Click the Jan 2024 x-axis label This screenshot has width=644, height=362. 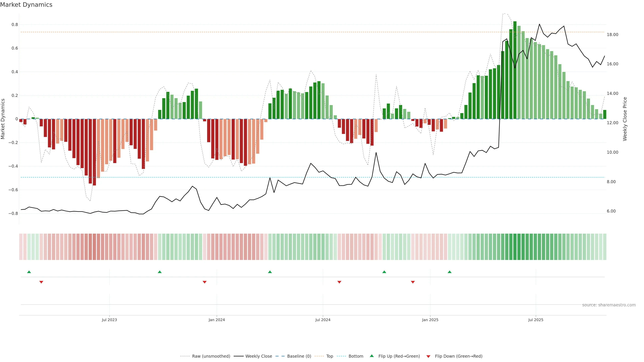217,320
